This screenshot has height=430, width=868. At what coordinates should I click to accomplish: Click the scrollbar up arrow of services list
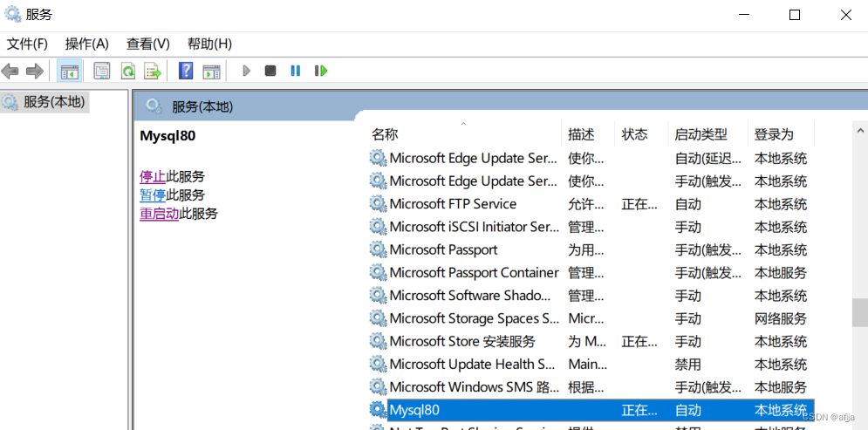[860, 132]
